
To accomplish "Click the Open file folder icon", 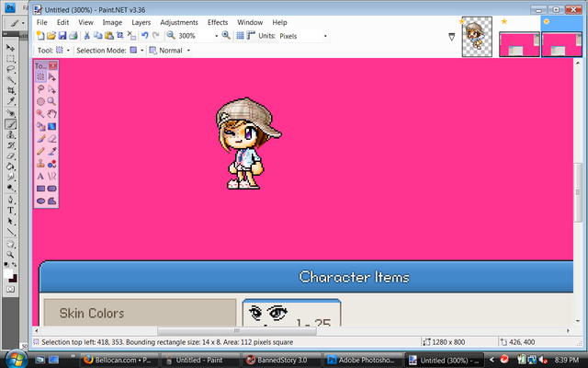I will click(51, 36).
